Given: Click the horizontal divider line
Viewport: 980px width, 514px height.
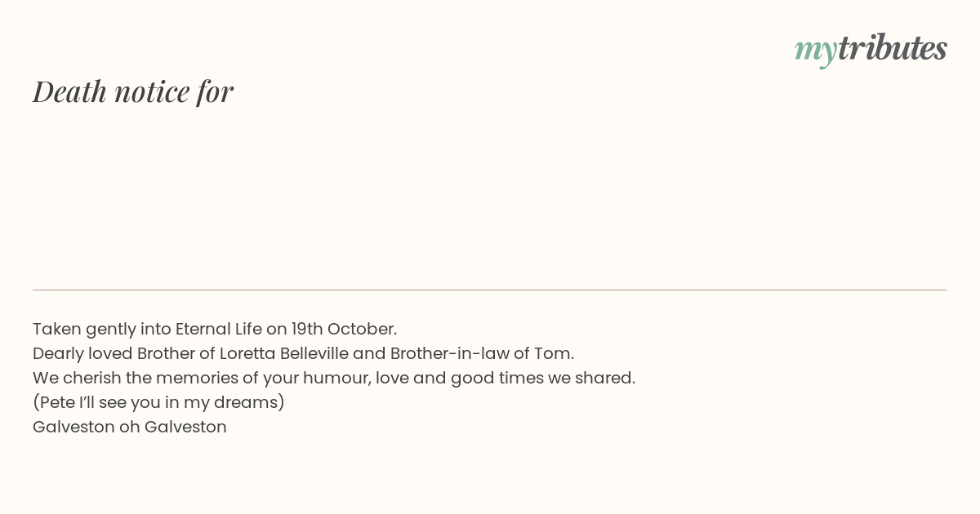Looking at the screenshot, I should tap(490, 290).
